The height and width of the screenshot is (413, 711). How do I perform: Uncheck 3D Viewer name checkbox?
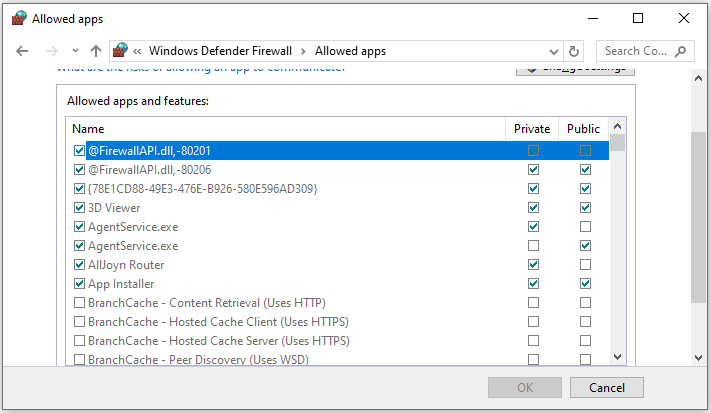(x=79, y=208)
